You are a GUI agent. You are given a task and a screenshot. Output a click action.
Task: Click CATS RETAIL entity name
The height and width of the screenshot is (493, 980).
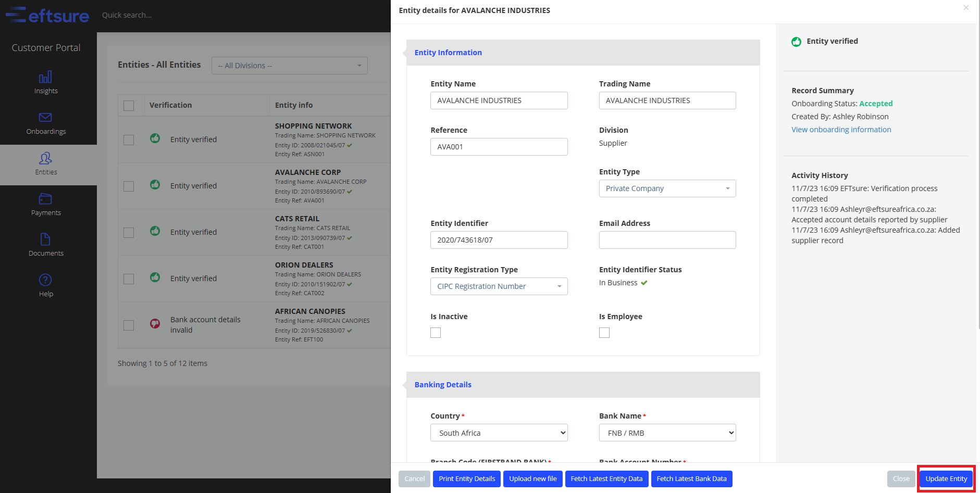(x=297, y=219)
